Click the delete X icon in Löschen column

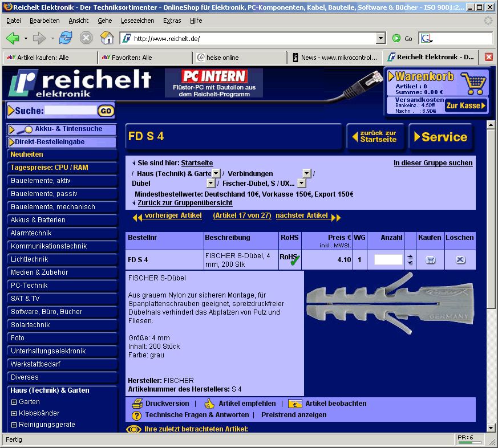[460, 260]
